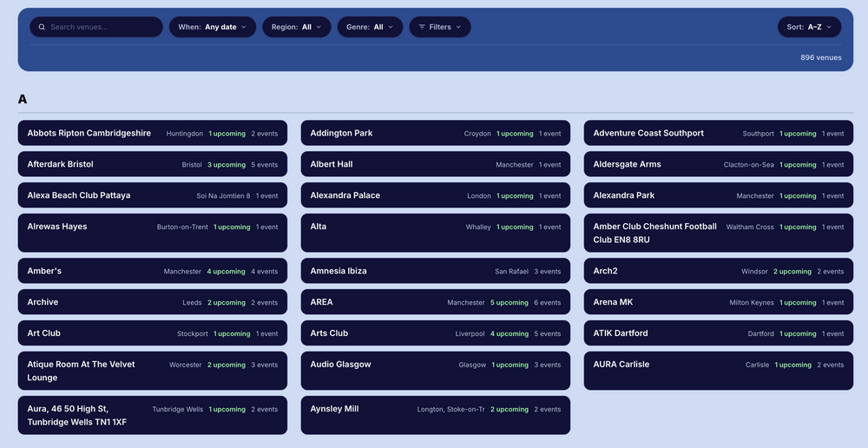
Task: Open the Arena MK venue card
Action: click(719, 302)
